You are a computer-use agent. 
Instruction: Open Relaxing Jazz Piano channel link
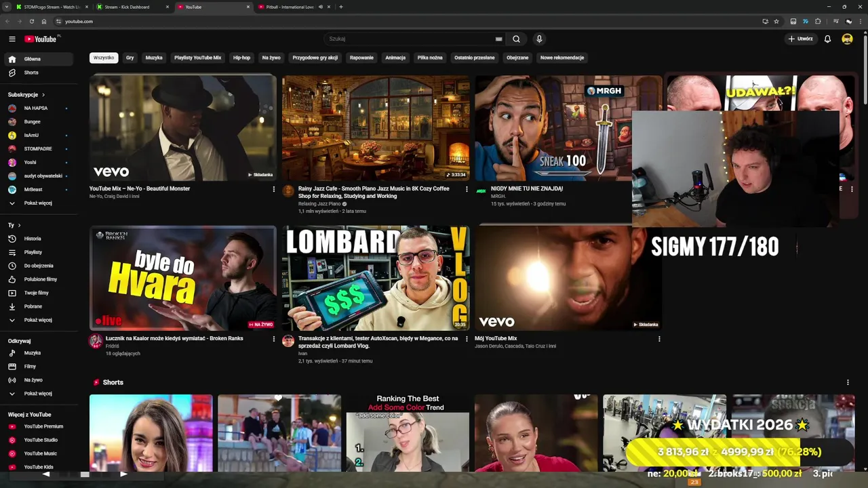click(319, 204)
